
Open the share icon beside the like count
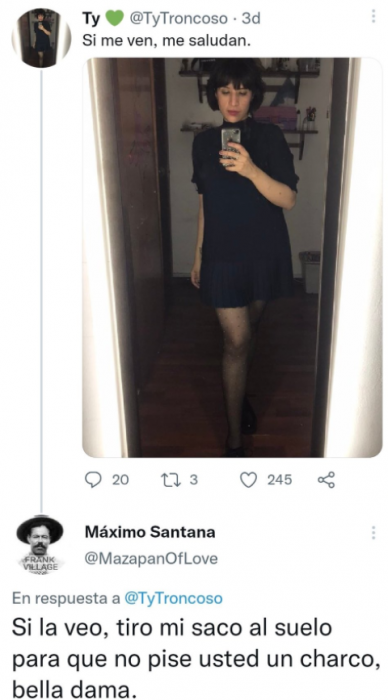(x=326, y=480)
